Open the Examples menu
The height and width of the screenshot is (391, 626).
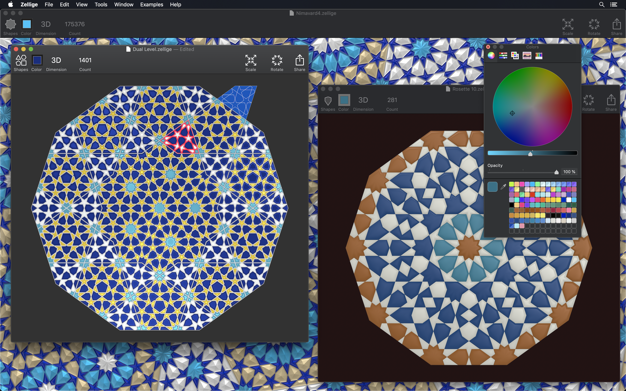coord(151,4)
